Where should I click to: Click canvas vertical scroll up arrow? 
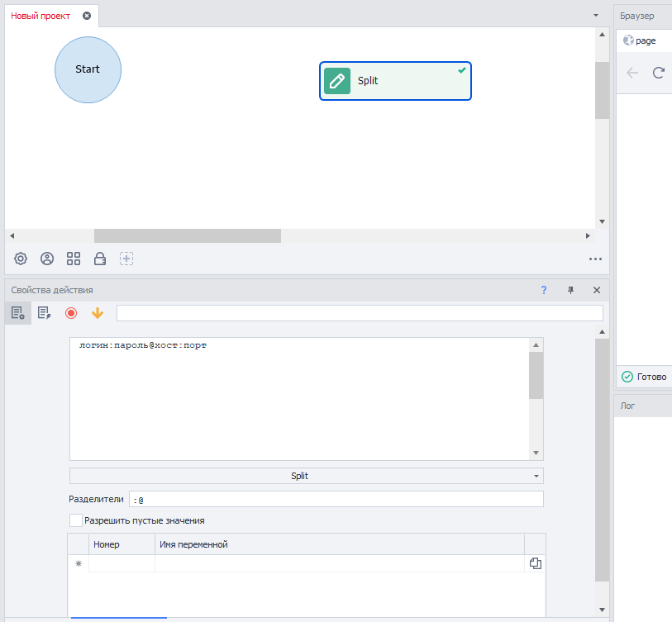[602, 34]
